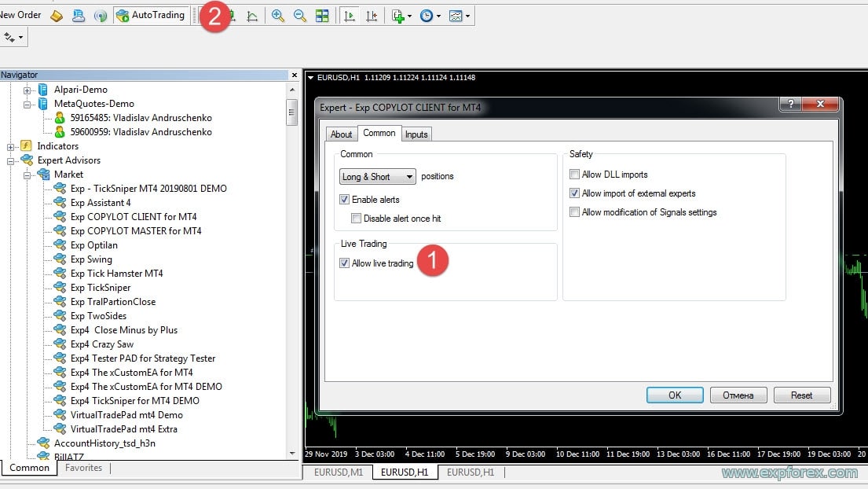
Task: Click VirtualTradePad mt4 Extra icon
Action: pos(60,428)
